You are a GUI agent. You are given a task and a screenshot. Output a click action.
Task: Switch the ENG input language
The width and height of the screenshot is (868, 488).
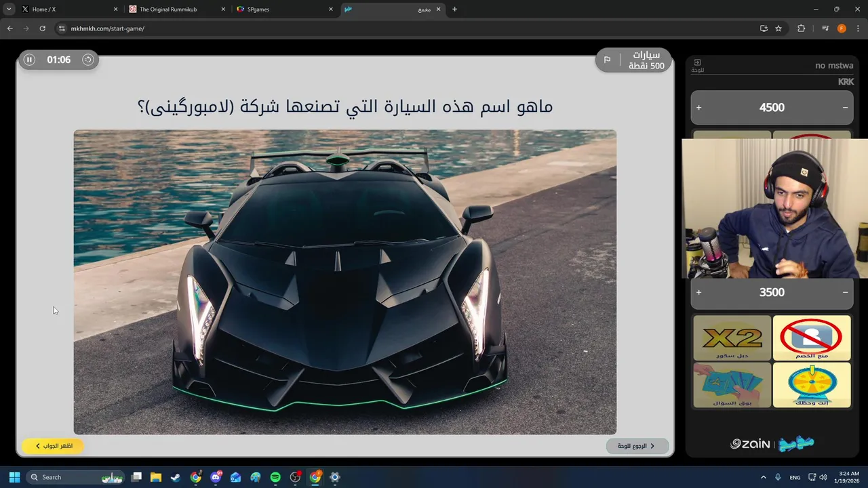click(x=795, y=477)
